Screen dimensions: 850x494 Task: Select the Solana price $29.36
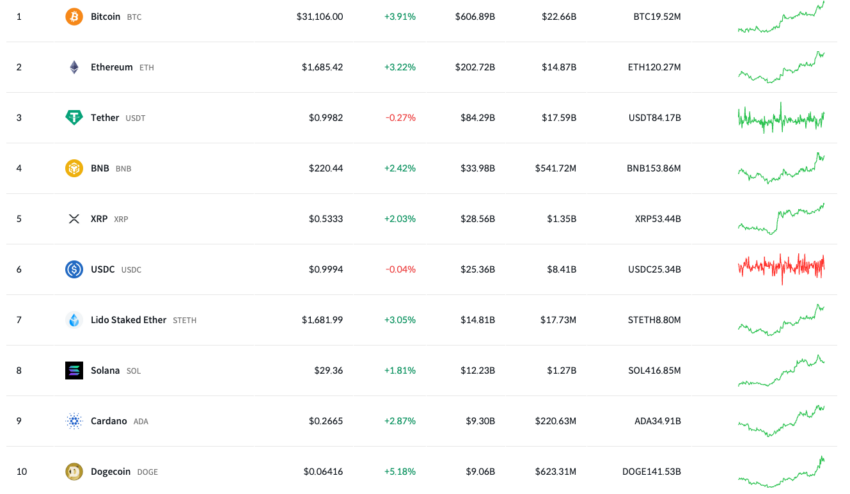329,370
